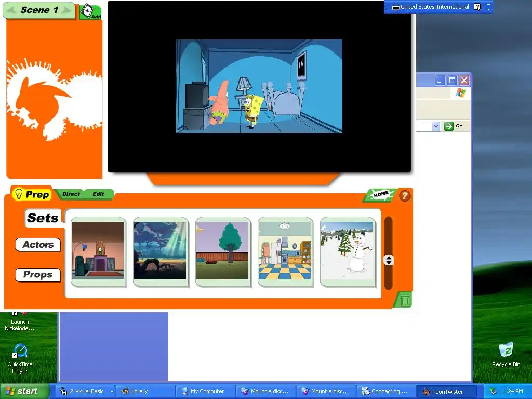
Task: Switch to the Edit tab
Action: [98, 194]
